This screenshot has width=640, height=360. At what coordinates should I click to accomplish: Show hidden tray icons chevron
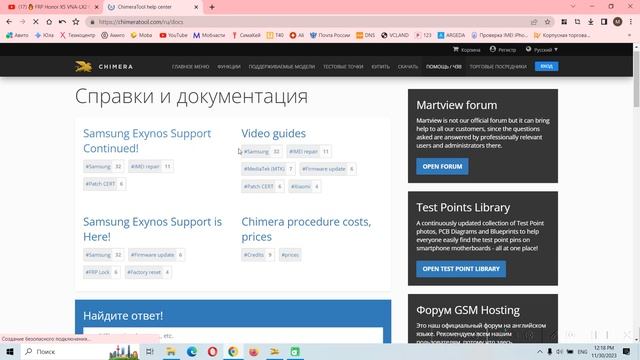point(540,351)
